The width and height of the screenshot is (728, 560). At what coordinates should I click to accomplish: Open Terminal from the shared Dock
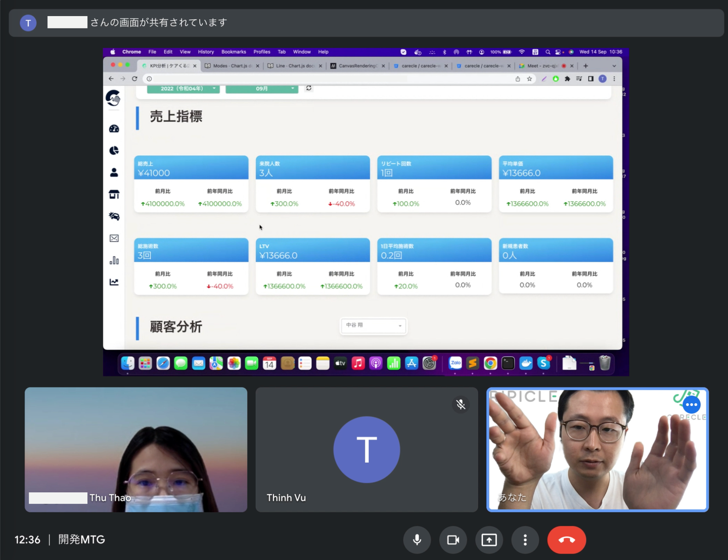pyautogui.click(x=508, y=363)
